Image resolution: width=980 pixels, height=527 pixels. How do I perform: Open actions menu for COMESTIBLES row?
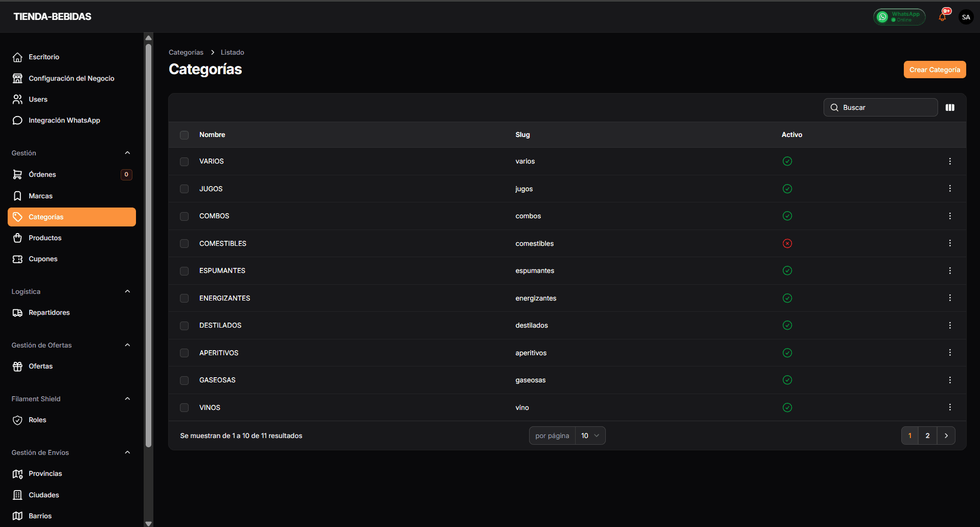pyautogui.click(x=950, y=243)
